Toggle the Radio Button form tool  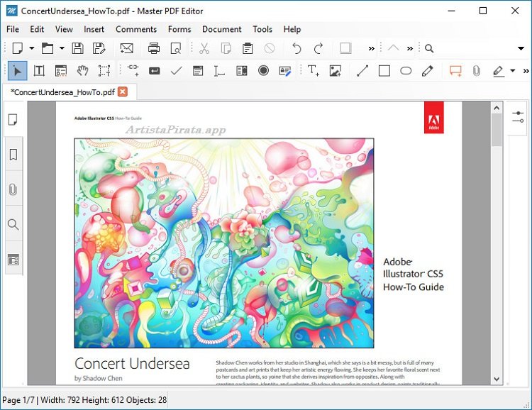coord(263,71)
